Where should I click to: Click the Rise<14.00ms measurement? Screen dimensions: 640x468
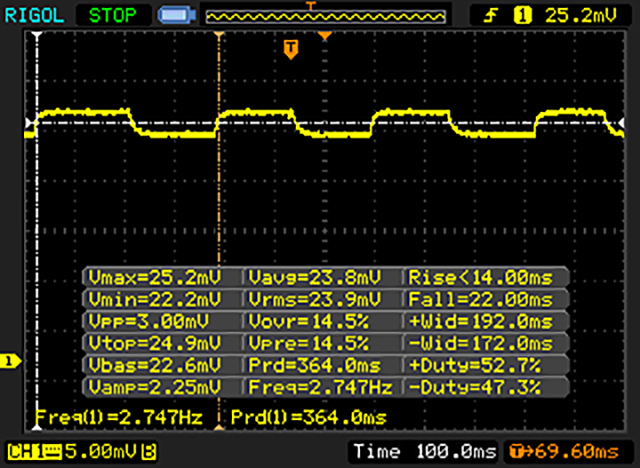tap(481, 277)
